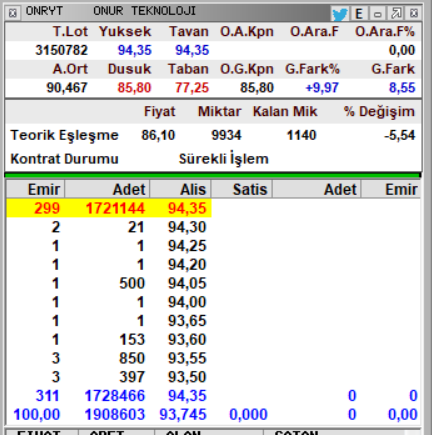The height and width of the screenshot is (435, 432).
Task: Click the right-side Emir column header
Action: (391, 189)
